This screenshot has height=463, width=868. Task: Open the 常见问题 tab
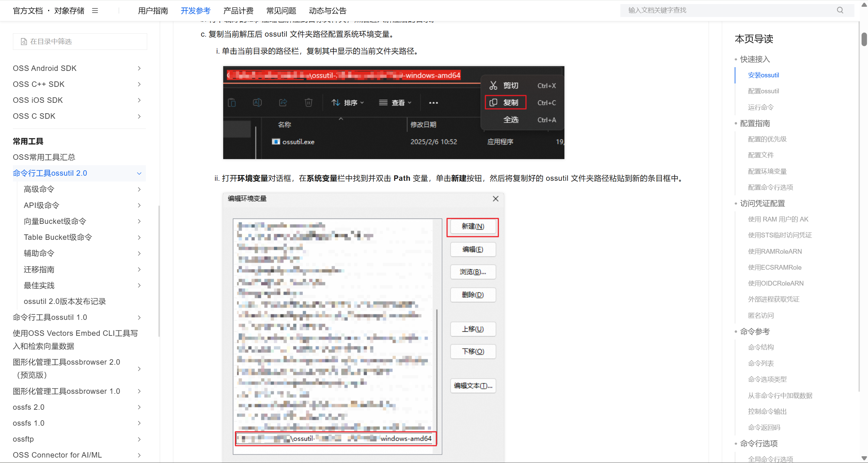point(281,11)
